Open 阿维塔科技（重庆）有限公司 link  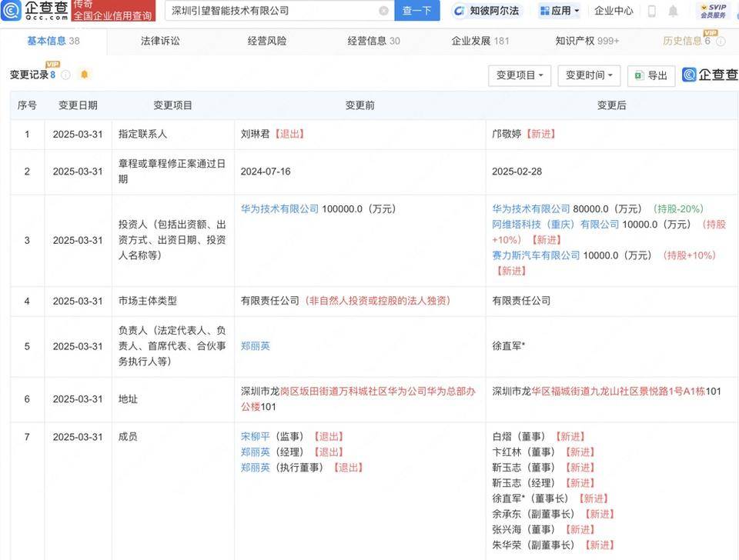[556, 224]
